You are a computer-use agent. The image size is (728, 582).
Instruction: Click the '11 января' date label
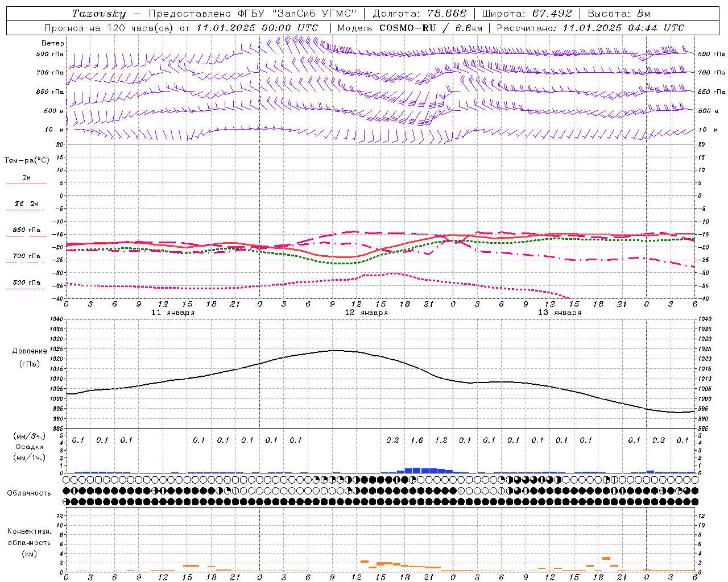pyautogui.click(x=173, y=313)
